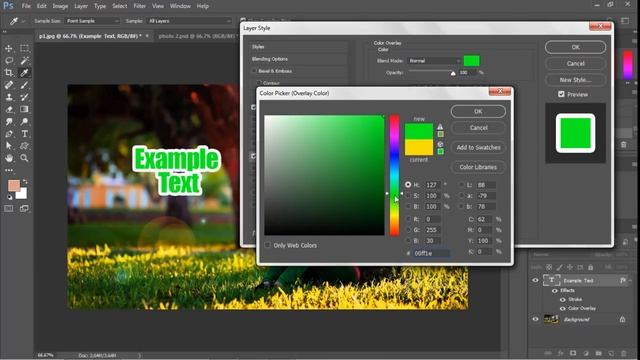Switch to the p3.jpg document tab
Viewport: 640px width, 360px height.
coord(90,36)
